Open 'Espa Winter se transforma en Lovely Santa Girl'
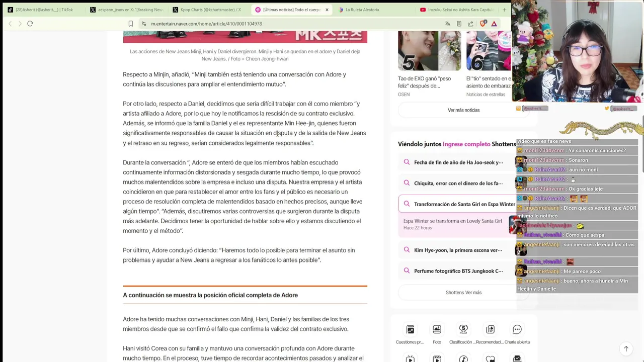 (x=452, y=221)
